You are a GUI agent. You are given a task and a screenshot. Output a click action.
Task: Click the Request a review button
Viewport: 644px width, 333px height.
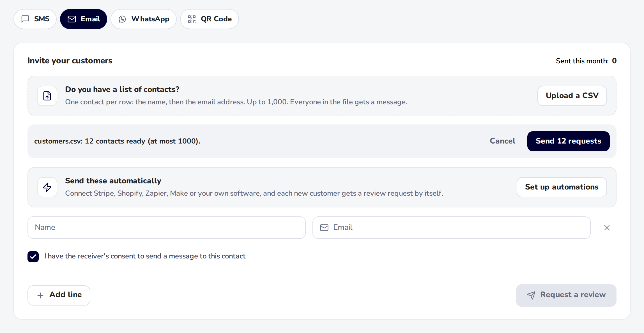point(566,295)
